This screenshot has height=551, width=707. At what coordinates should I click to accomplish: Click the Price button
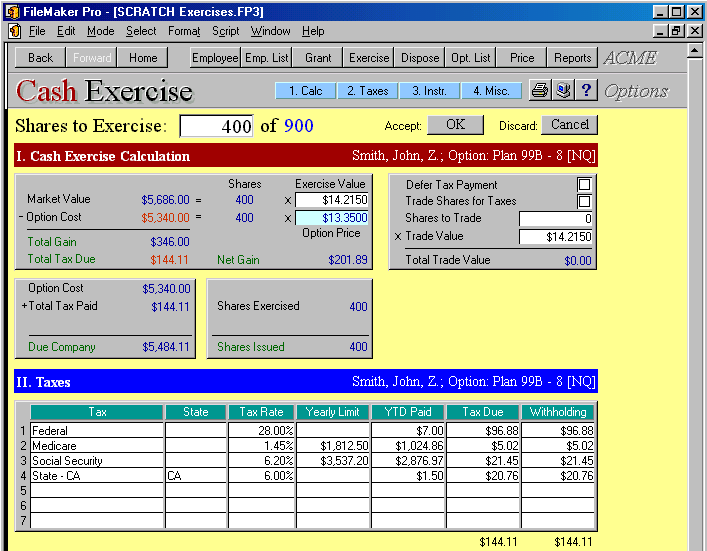coord(522,58)
